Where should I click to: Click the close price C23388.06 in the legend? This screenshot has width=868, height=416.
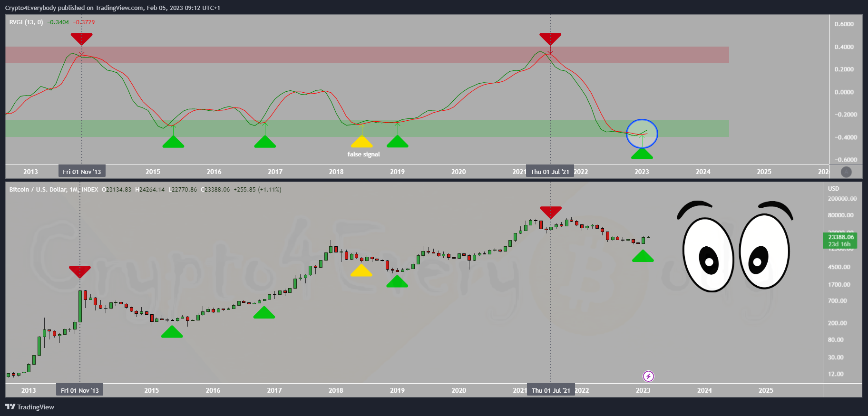215,190
